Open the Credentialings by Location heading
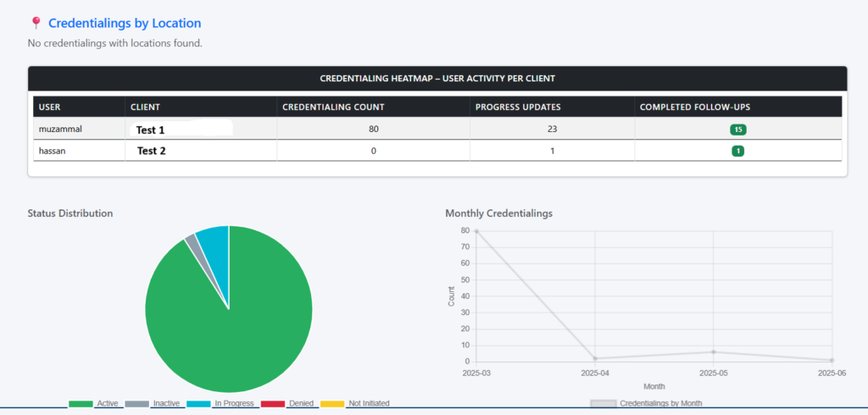Viewport: 868px width, 415px height. click(125, 24)
